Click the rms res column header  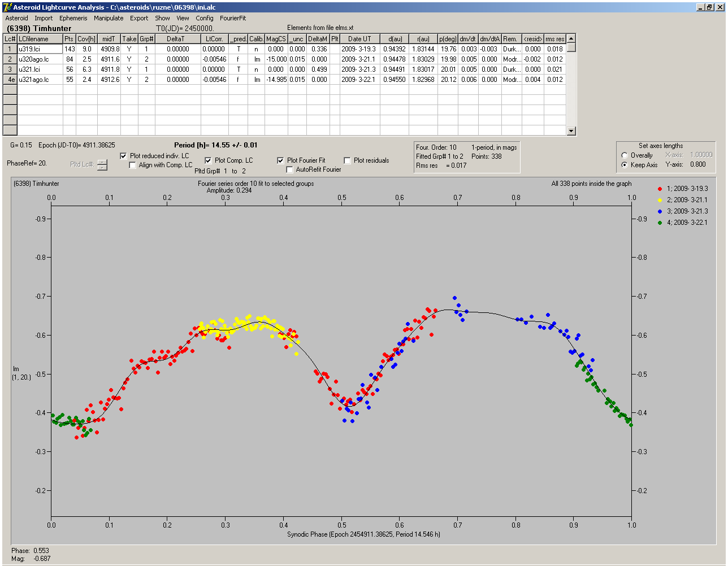(554, 39)
